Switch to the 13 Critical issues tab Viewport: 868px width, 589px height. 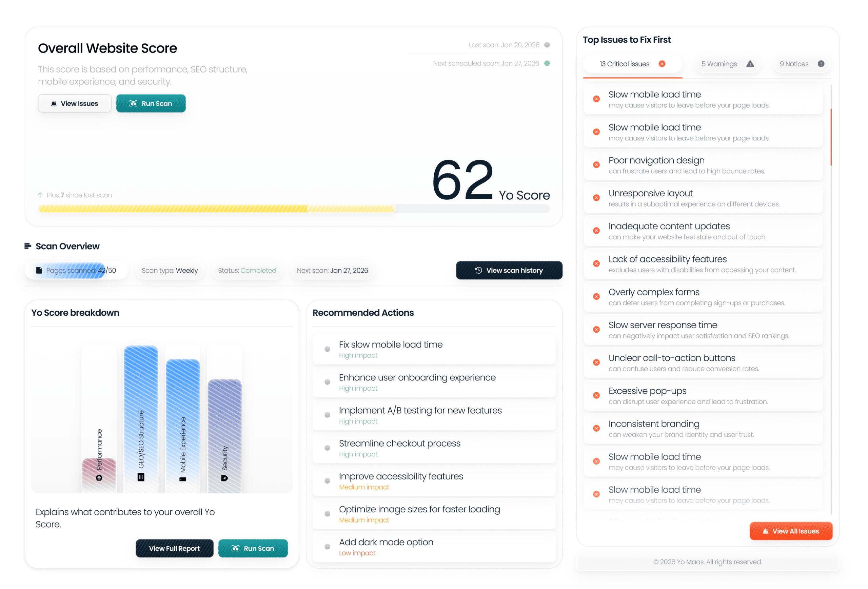632,64
